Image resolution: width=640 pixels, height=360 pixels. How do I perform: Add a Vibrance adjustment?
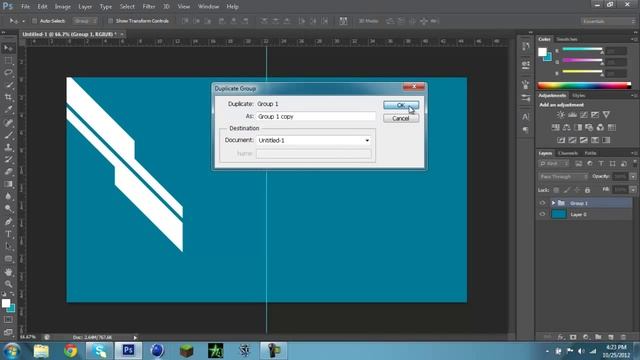[607, 115]
